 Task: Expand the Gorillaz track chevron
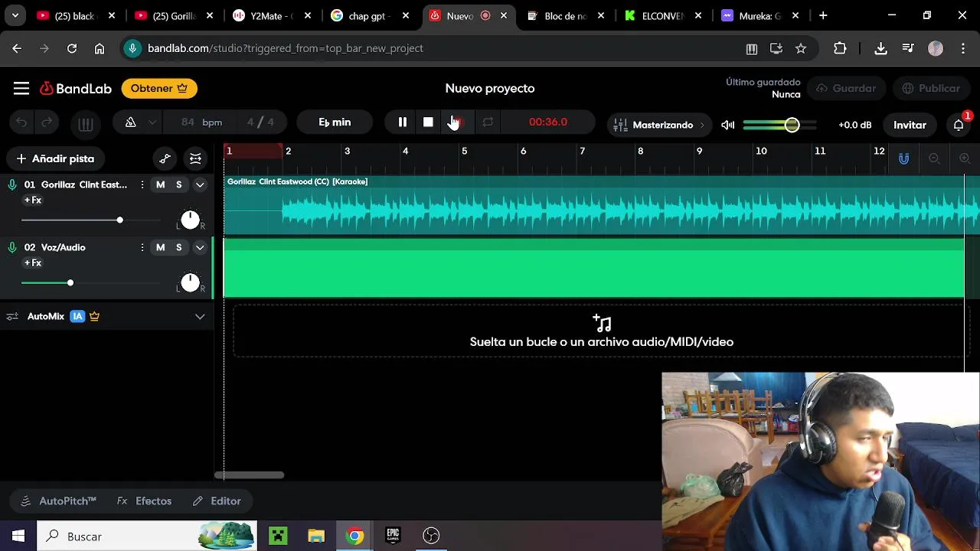click(x=200, y=184)
